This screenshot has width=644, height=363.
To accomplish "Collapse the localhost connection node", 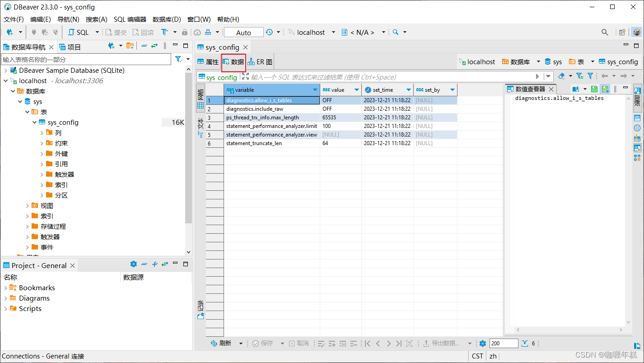I will point(5,81).
